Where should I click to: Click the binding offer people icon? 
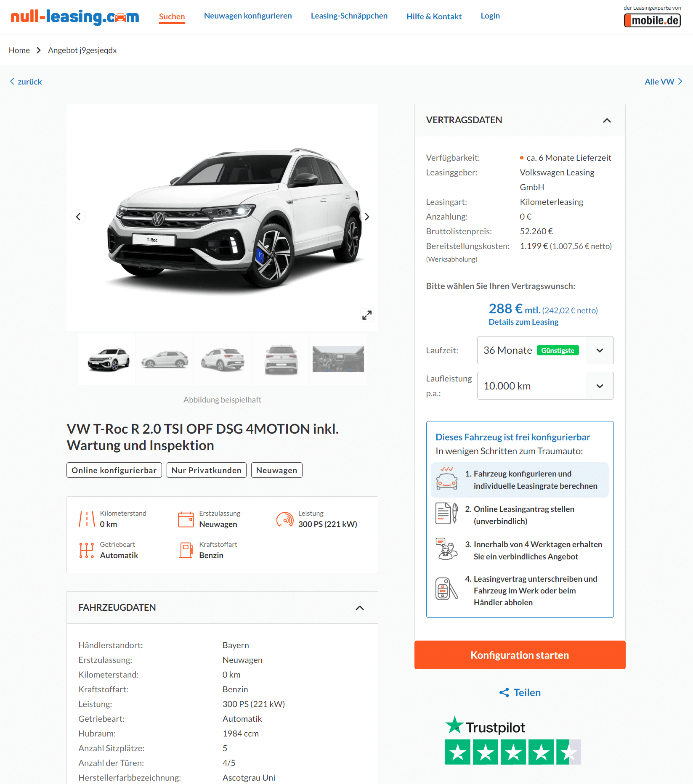click(x=447, y=549)
